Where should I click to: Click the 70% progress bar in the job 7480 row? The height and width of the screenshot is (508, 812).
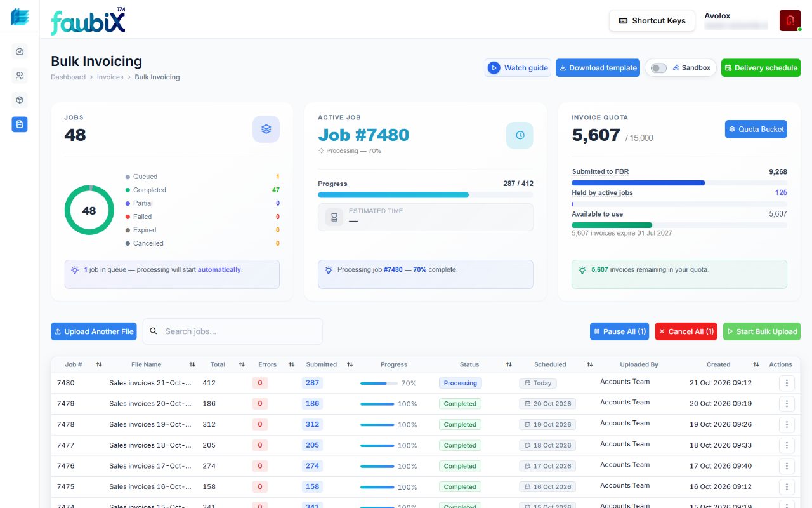pos(379,384)
